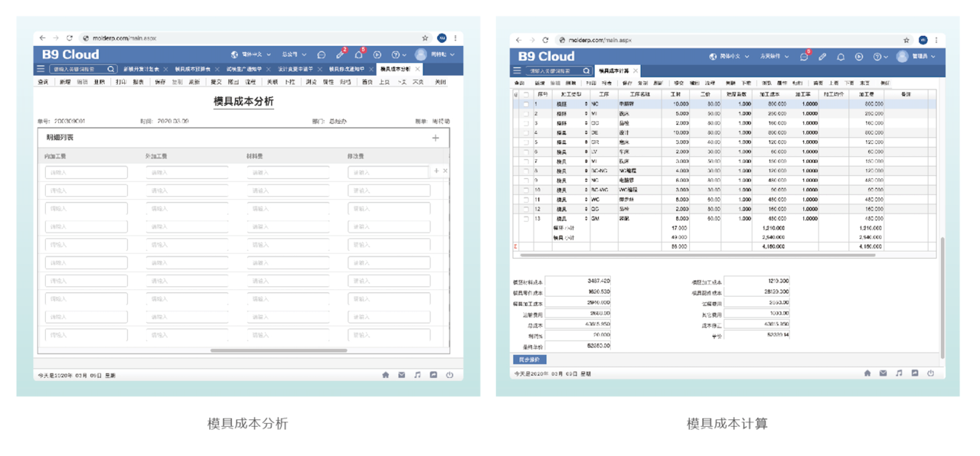Click the home icon in 模具成本计算 status bar
980x456 pixels.
tap(867, 373)
